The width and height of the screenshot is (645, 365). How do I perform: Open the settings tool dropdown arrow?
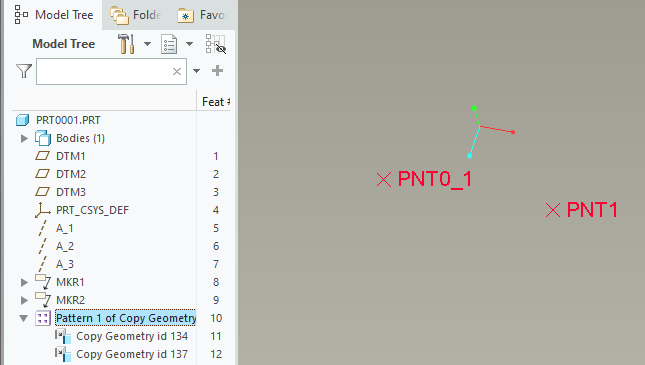(x=147, y=44)
